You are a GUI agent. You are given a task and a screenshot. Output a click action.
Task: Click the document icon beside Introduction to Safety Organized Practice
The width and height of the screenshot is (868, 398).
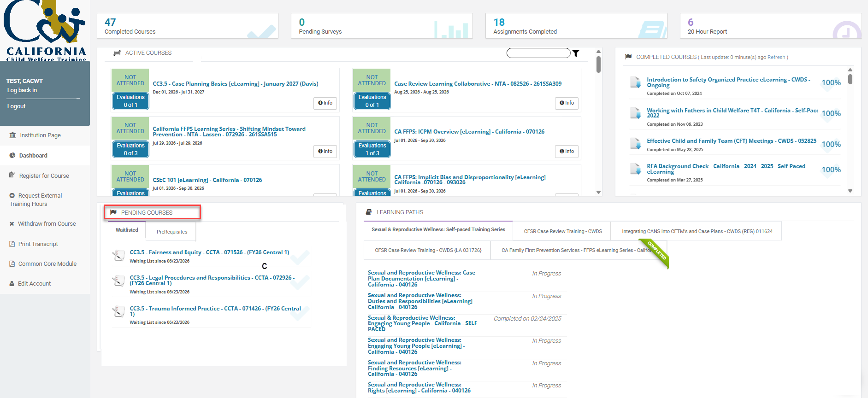point(636,82)
